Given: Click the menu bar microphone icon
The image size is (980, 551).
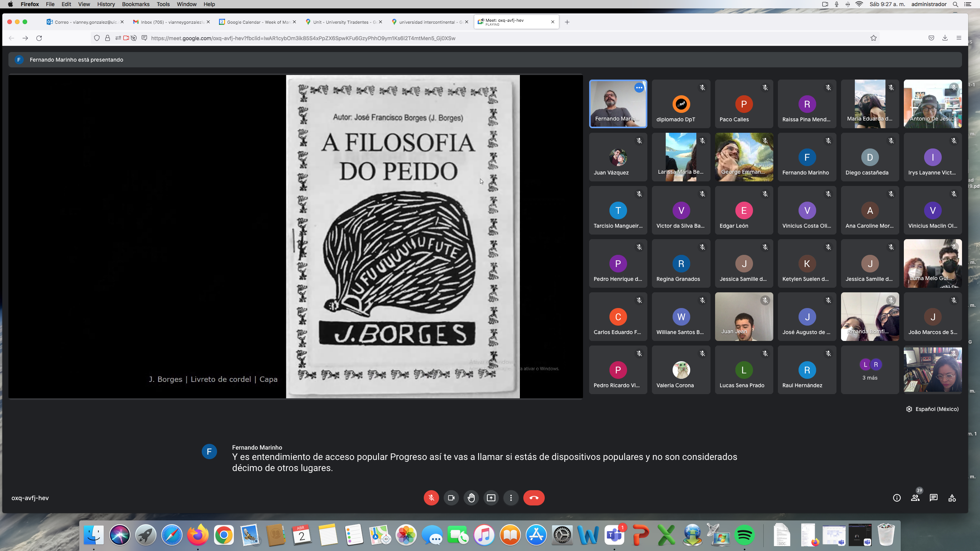Looking at the screenshot, I should (836, 4).
